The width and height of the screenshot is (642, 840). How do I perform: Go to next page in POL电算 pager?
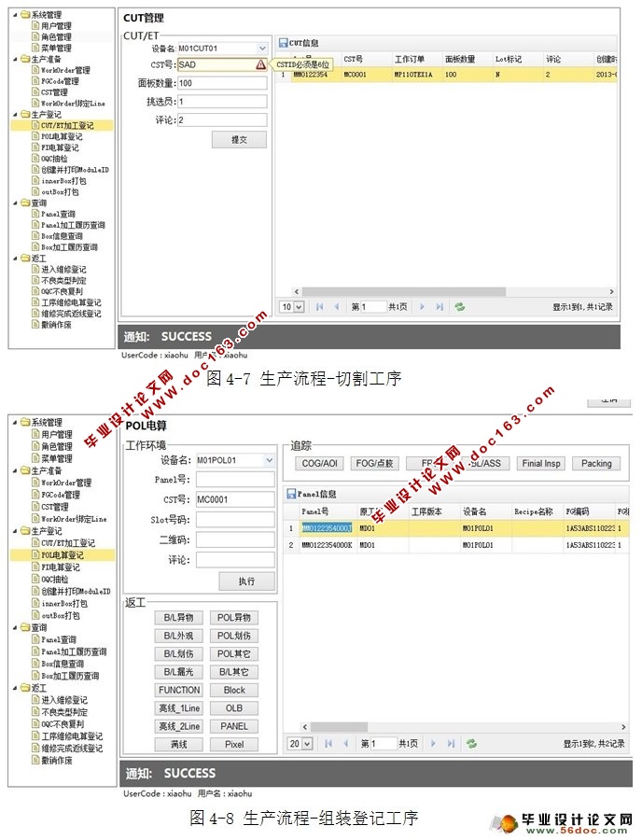tap(433, 744)
